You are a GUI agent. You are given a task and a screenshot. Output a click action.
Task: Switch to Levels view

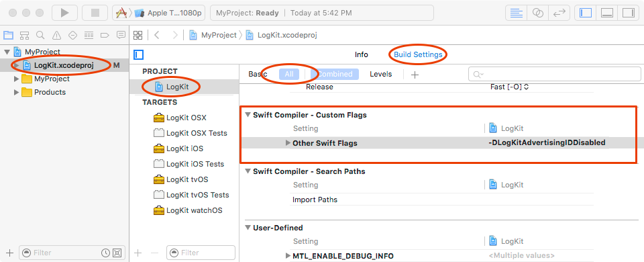click(381, 75)
